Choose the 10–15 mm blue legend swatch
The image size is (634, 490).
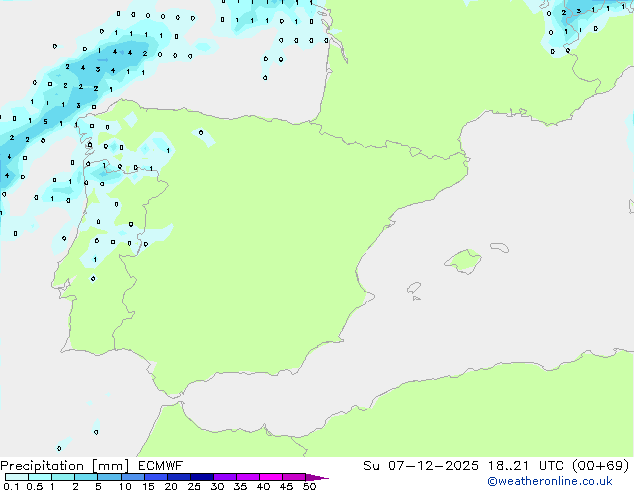[132, 477]
